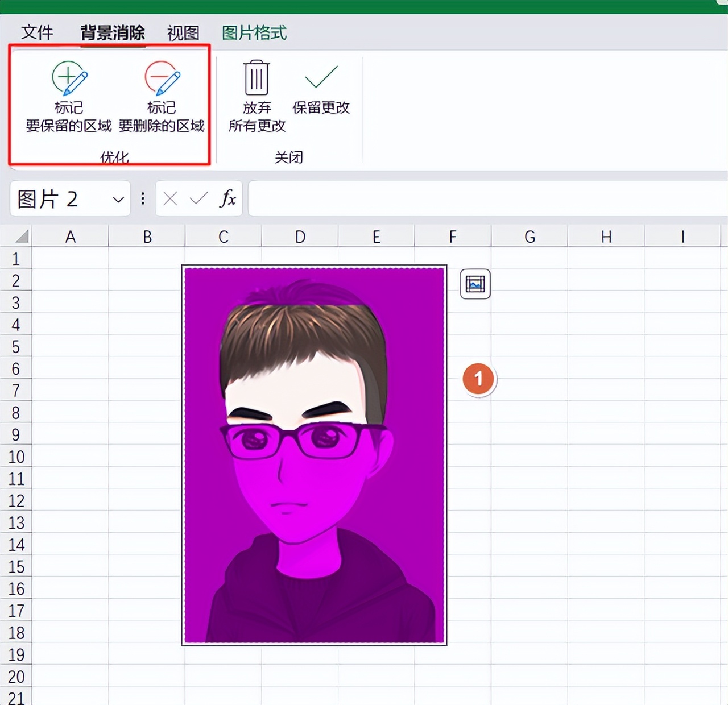Click the cartoon portrait picture
728x705 pixels.
point(314,455)
